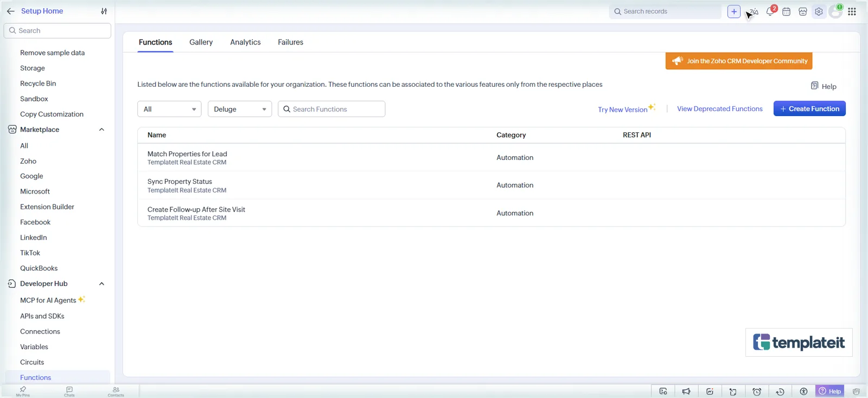The image size is (868, 398).
Task: Open the Deluge language dropdown
Action: pos(240,109)
